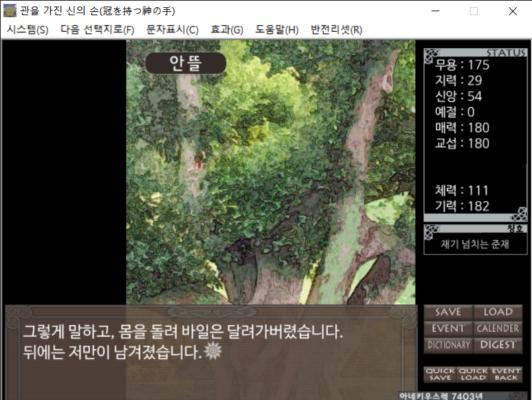Click the SAVE button
Screen dimensions: 532x400
click(448, 312)
